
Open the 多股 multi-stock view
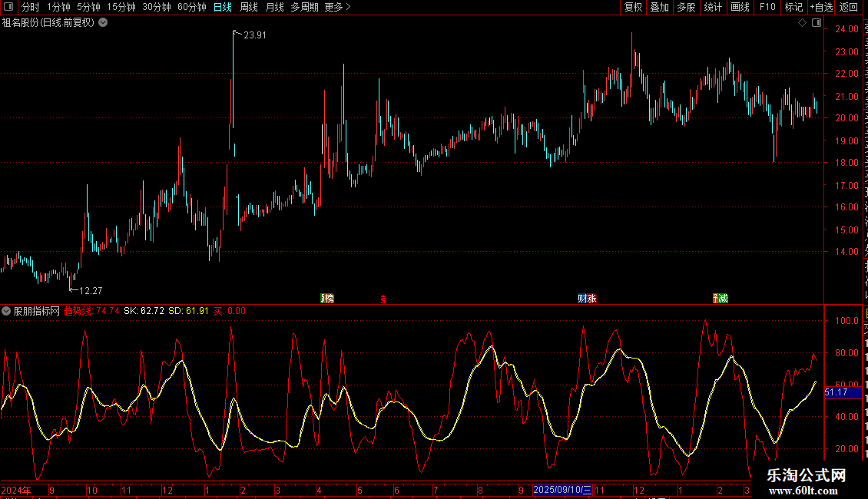(x=686, y=7)
